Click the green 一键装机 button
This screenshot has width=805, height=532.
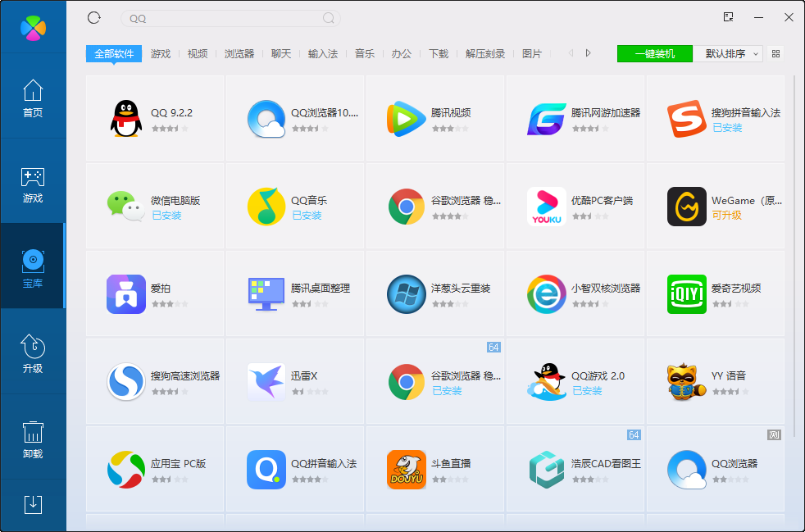tap(655, 53)
